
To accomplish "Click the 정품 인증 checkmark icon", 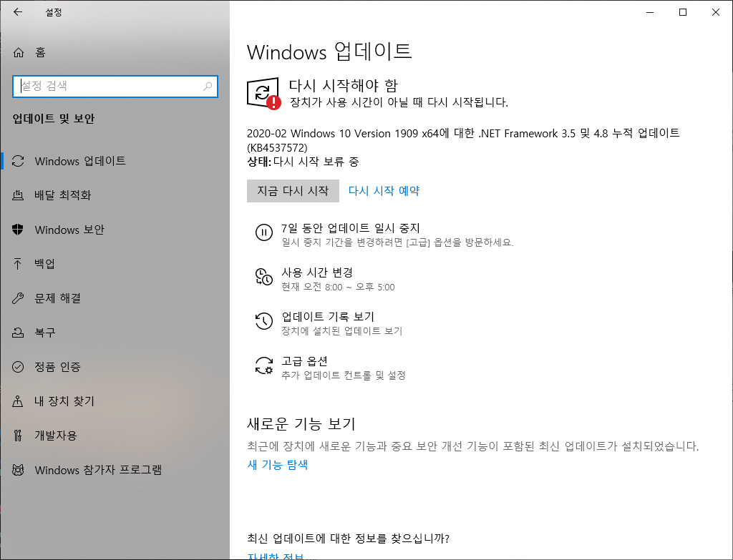I will (x=18, y=367).
